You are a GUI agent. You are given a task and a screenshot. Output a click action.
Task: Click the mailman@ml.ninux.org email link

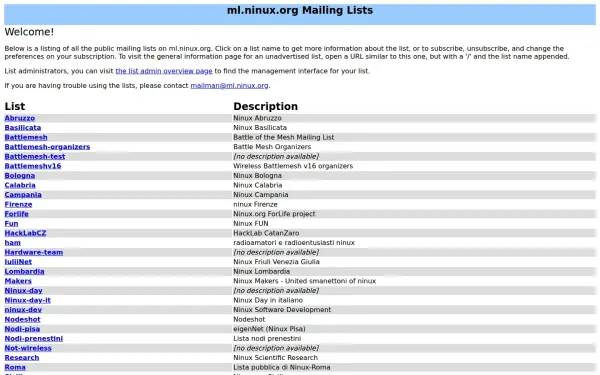tap(229, 86)
